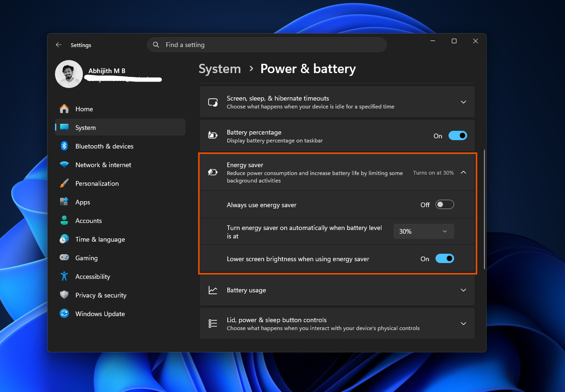565x392 pixels.
Task: Open Time & language settings
Action: [120, 239]
